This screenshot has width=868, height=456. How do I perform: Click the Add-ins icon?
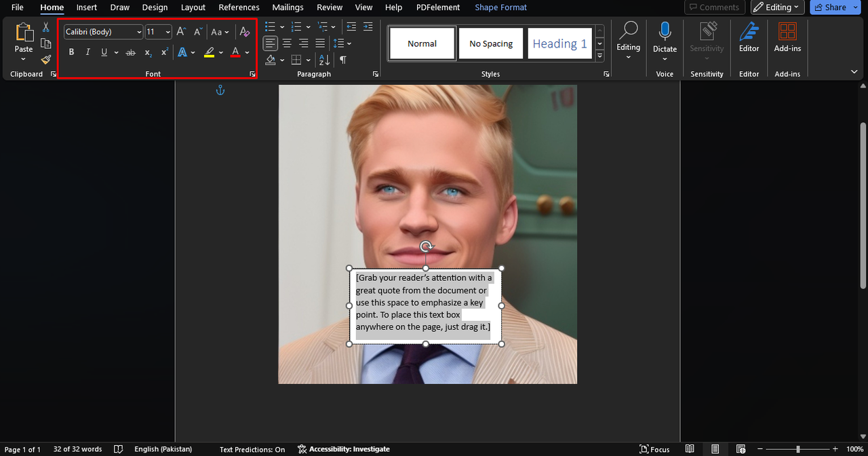787,31
